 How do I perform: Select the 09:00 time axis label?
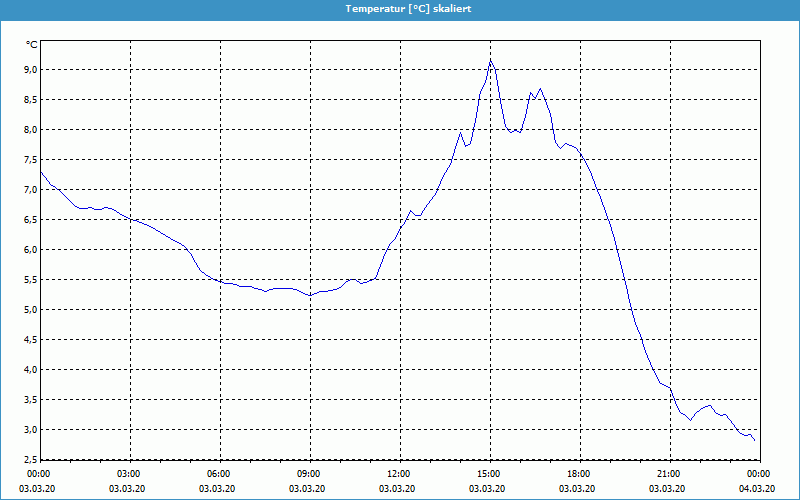pos(309,474)
